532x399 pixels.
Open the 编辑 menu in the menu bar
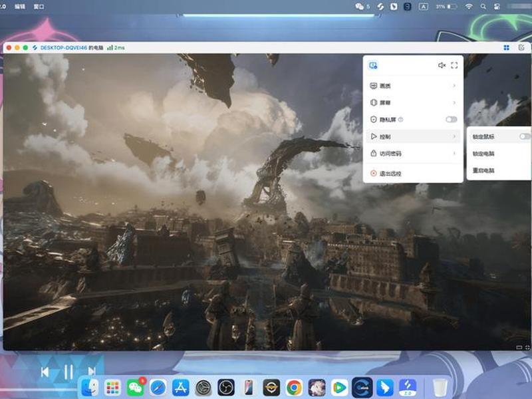20,7
